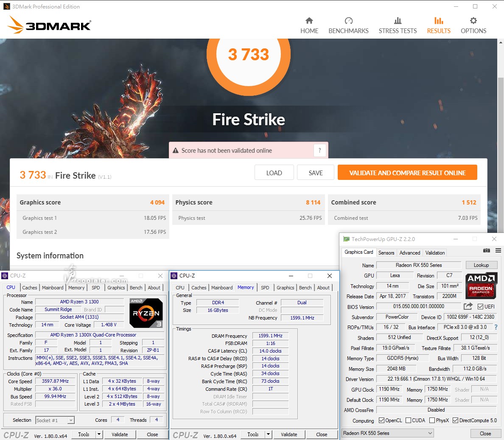Click the AMD Radeon Graphics logo in GPU-Z
Screen dimensions: 504x440
point(481,286)
